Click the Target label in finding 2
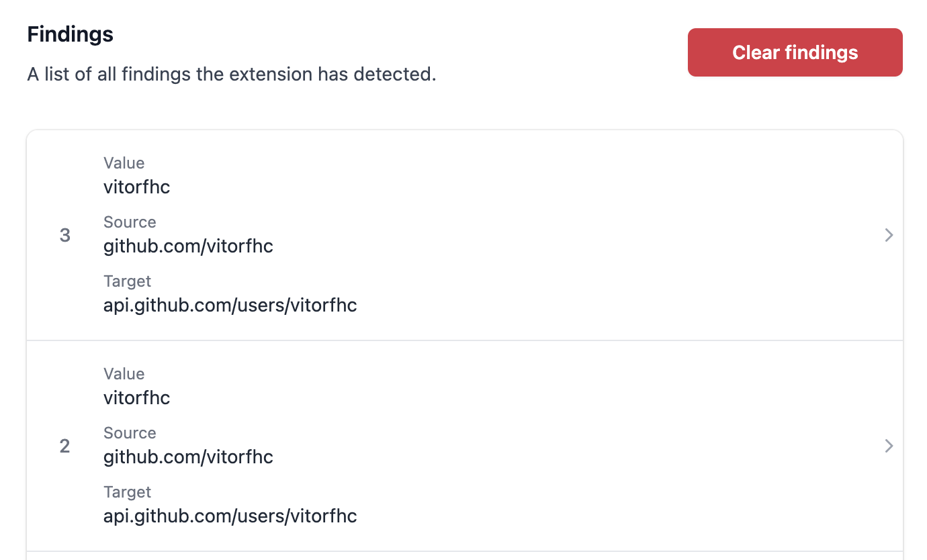Viewport: 927px width, 560px height. click(127, 492)
